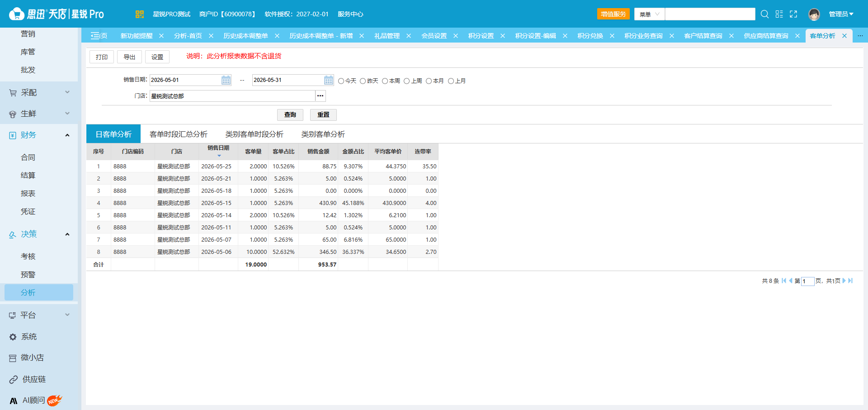
Task: Open 供应链 in the sidebar
Action: [34, 379]
